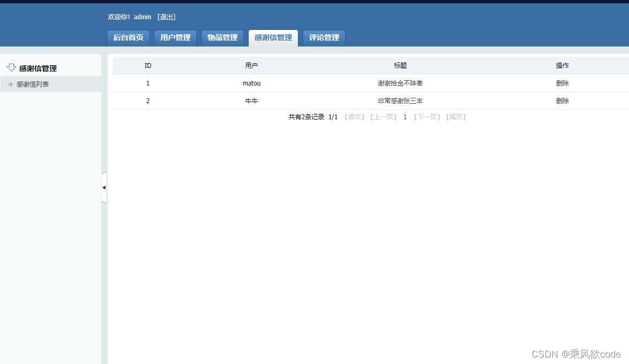Collapse the sidebar with the arrow handle
Screen dimensions: 629x364
(104, 187)
